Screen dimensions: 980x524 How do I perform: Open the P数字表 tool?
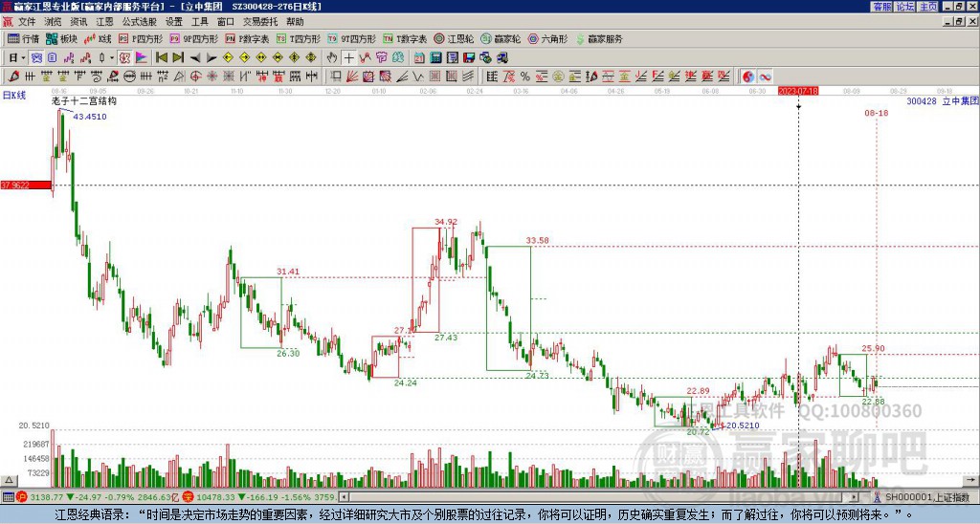(x=247, y=38)
